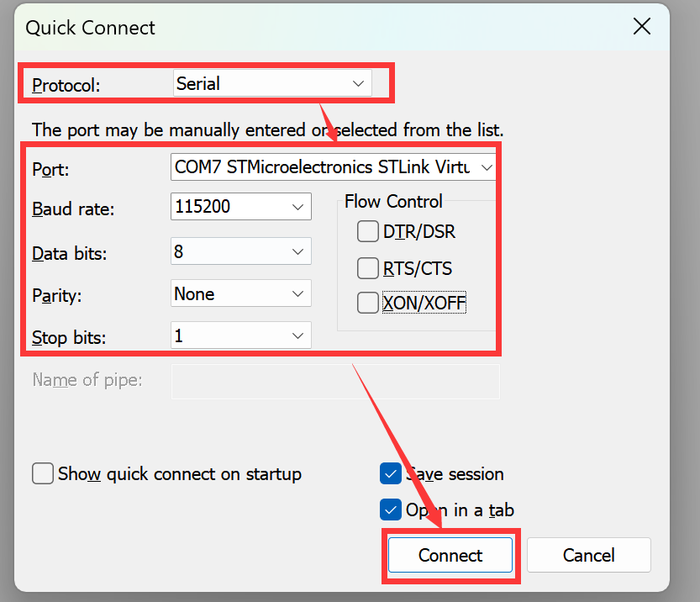This screenshot has width=700, height=602.
Task: Click the disabled Name of pipe field
Action: coord(335,382)
